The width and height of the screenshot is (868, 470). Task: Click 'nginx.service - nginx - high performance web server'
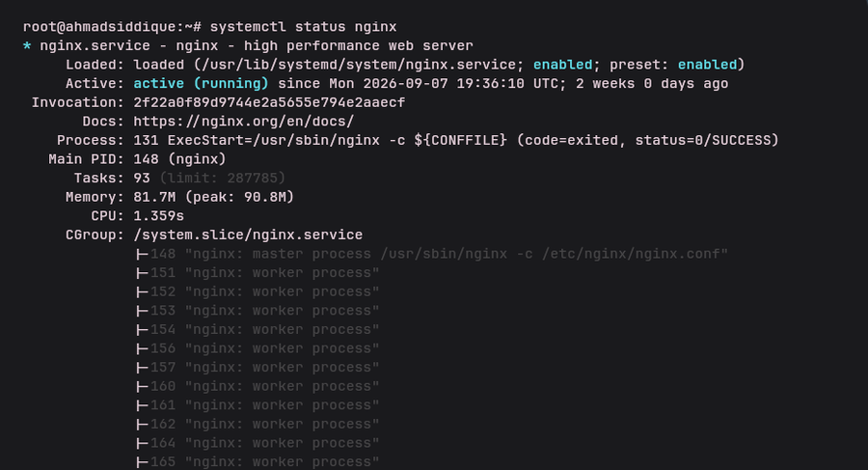coord(257,45)
